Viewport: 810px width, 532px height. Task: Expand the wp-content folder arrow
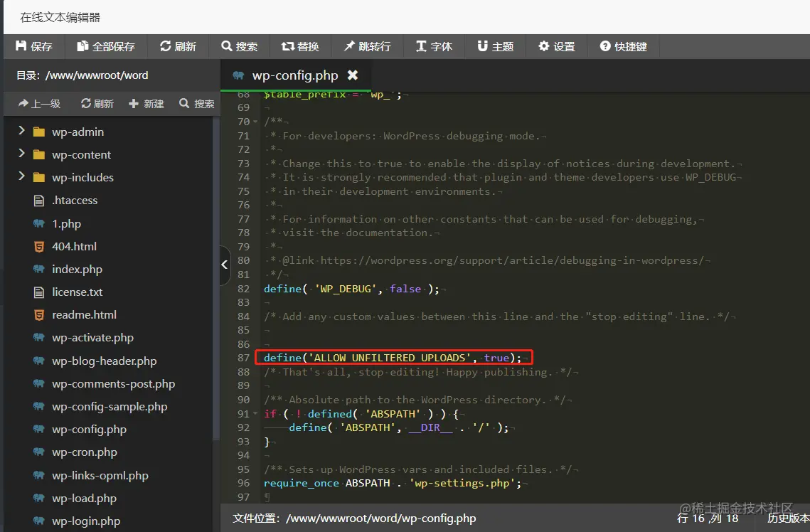[21, 154]
